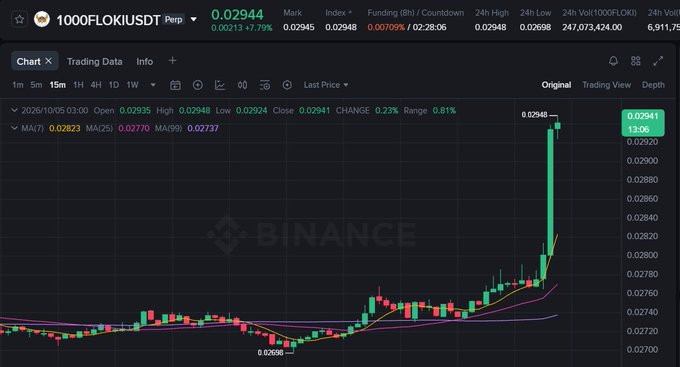Click the Open value 0.02935
This screenshot has height=367, width=680.
pos(135,111)
